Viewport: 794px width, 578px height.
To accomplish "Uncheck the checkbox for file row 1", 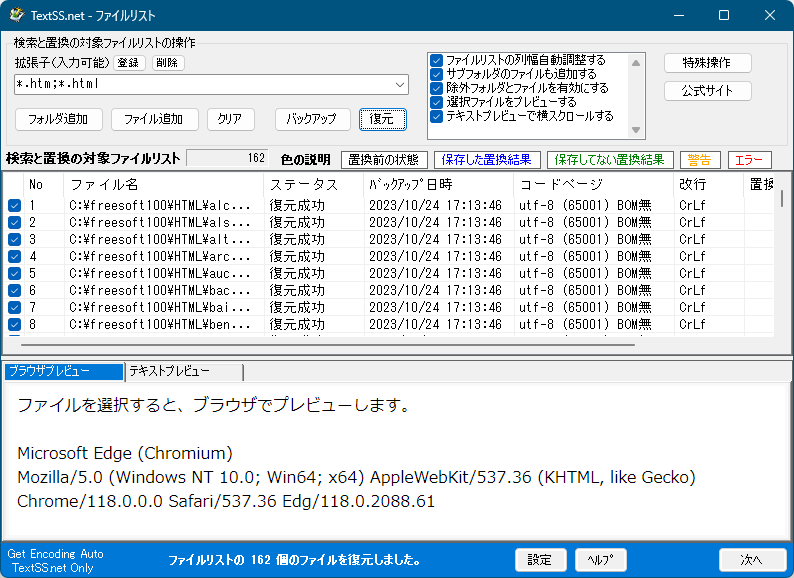I will click(14, 205).
